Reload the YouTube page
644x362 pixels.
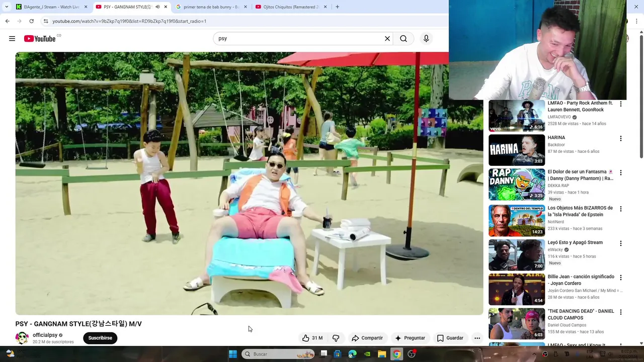(31, 21)
